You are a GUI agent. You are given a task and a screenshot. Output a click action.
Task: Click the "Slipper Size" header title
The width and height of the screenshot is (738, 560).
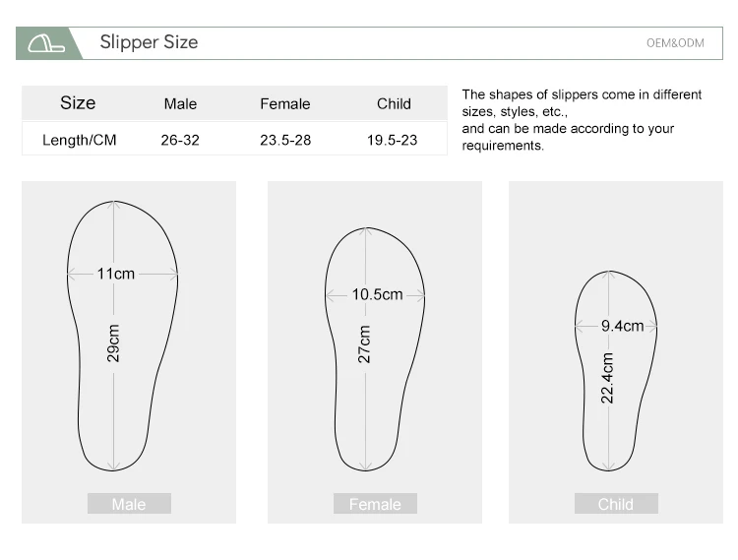tap(149, 42)
